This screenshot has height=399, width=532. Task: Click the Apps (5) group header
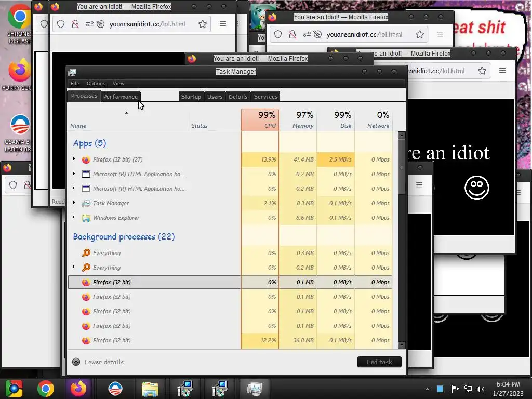[89, 143]
